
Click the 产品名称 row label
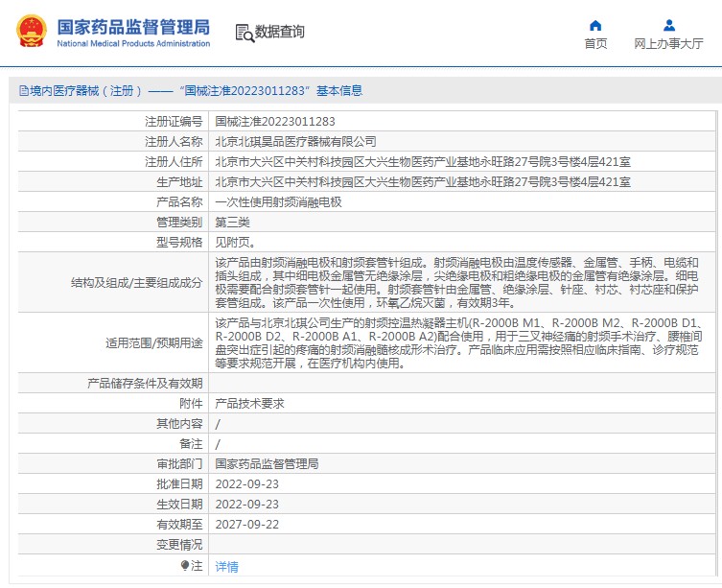(179, 202)
